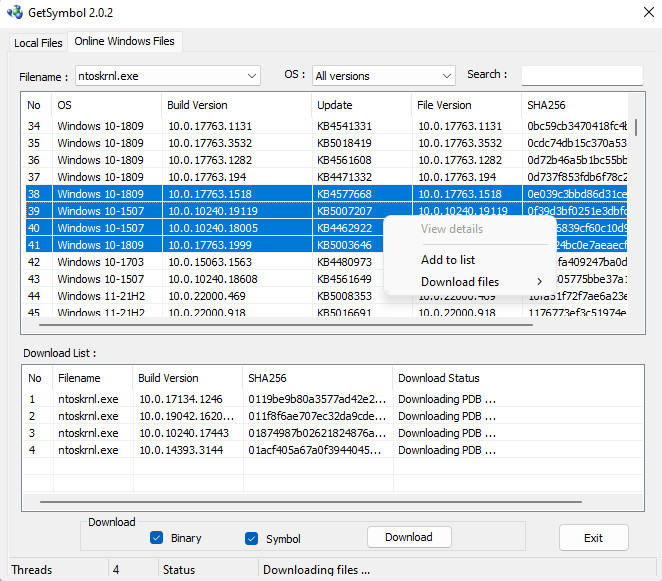Screen dimensions: 662x581
Task: Click row 40 build 10.0.10240.18005
Action: [205, 228]
